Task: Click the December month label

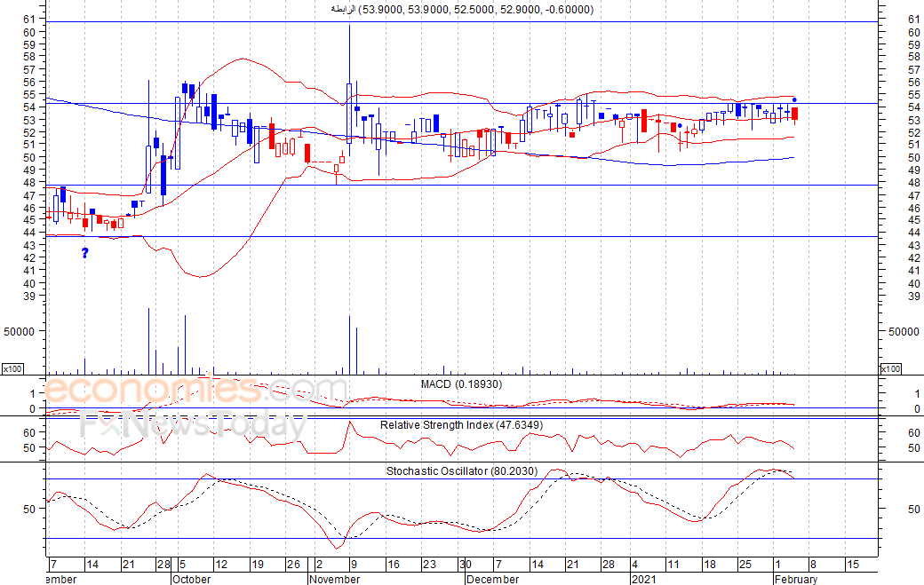Action: tap(492, 579)
